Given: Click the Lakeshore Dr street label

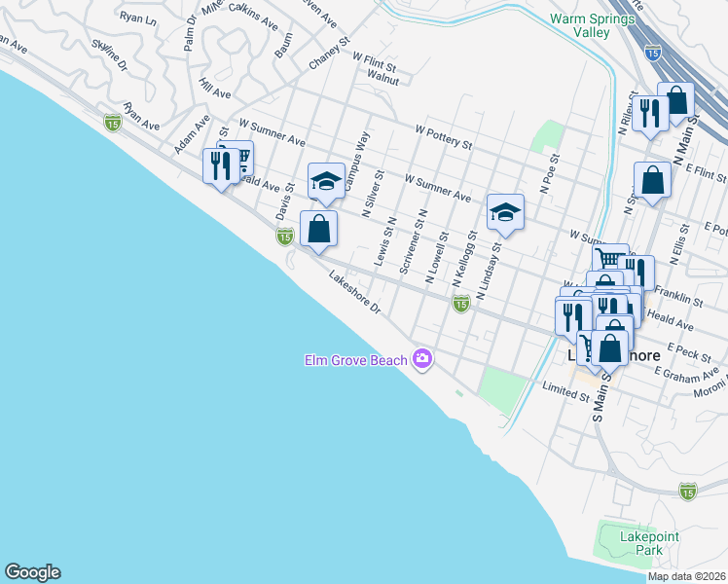Looking at the screenshot, I should [354, 292].
